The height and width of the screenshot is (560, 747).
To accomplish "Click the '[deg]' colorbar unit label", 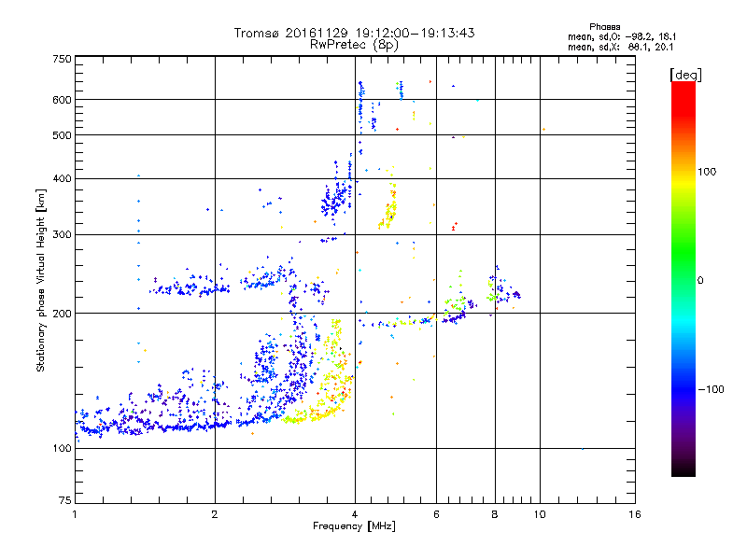I will point(685,75).
